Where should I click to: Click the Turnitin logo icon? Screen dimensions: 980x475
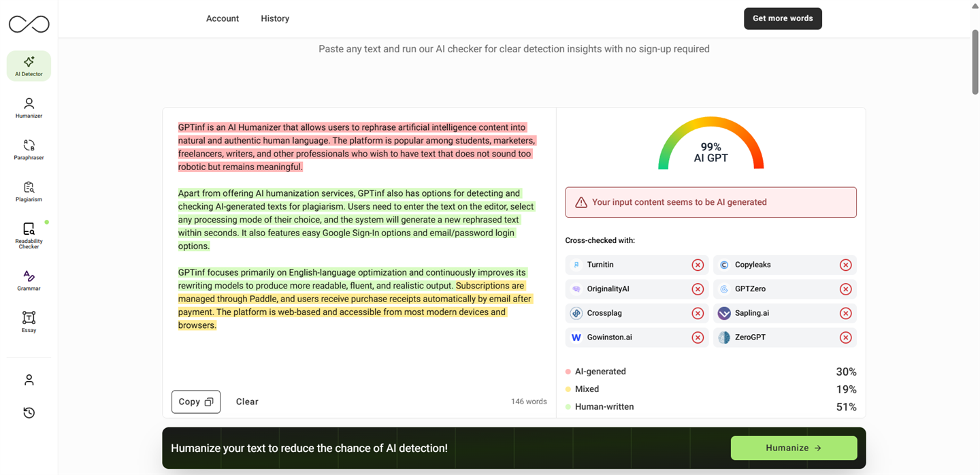(x=576, y=265)
